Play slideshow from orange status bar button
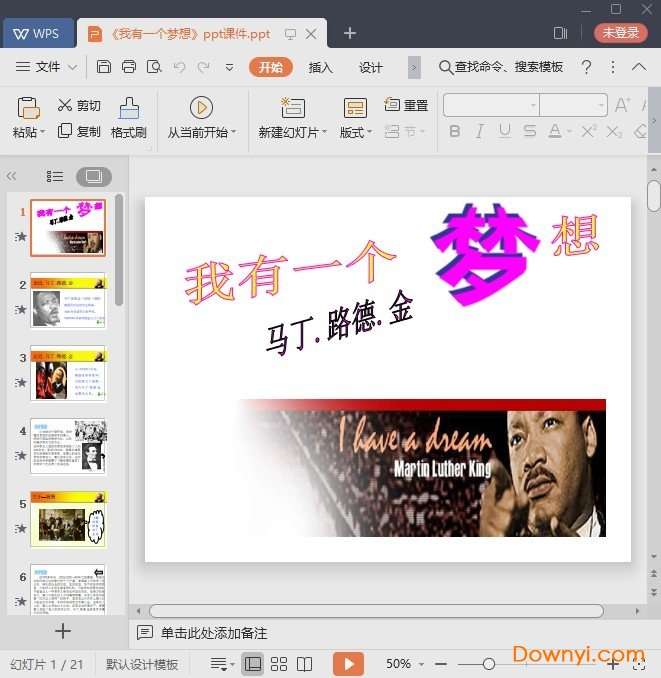The image size is (661, 678). tap(348, 663)
